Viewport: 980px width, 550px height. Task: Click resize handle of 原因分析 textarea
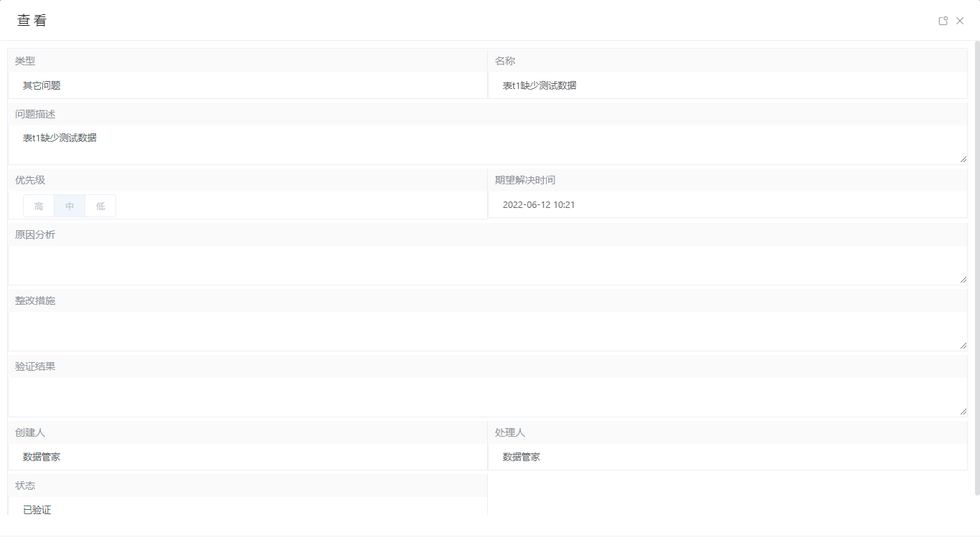coord(963,280)
